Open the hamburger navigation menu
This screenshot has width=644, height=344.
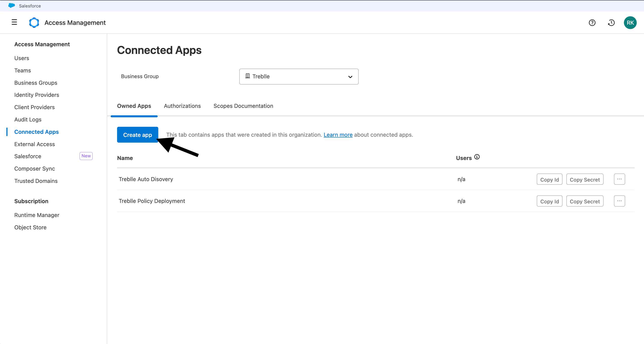(14, 22)
